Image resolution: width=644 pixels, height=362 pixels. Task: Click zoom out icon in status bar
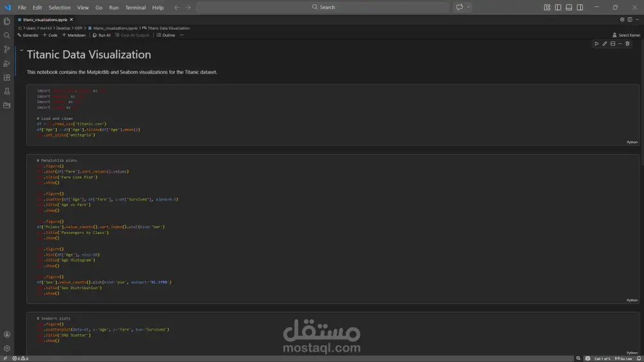coord(578,359)
